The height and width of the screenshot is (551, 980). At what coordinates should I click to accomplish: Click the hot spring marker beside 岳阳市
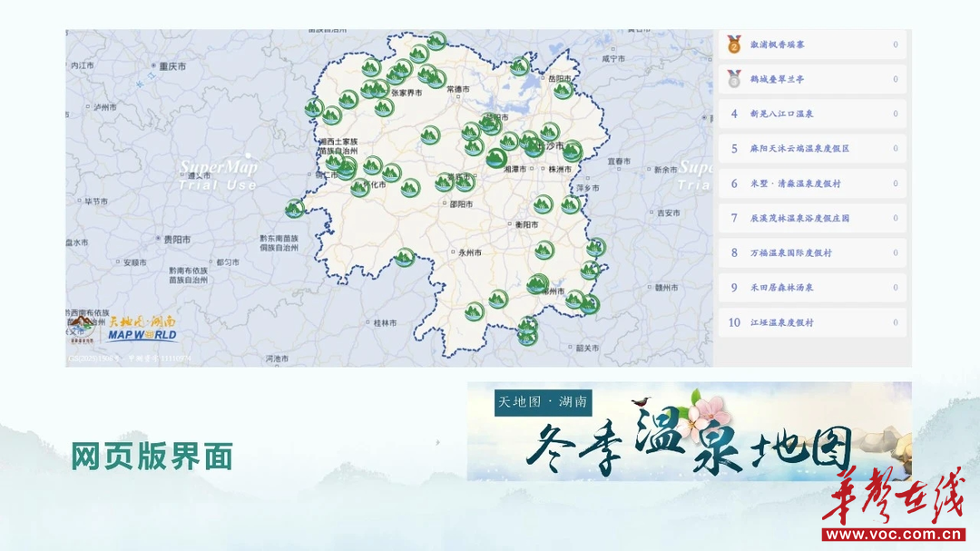(x=563, y=89)
